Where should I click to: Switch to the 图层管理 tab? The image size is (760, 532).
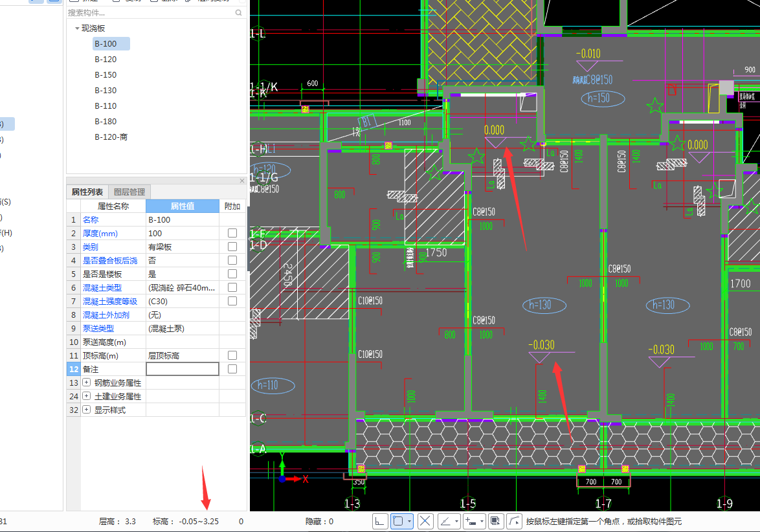coord(129,192)
